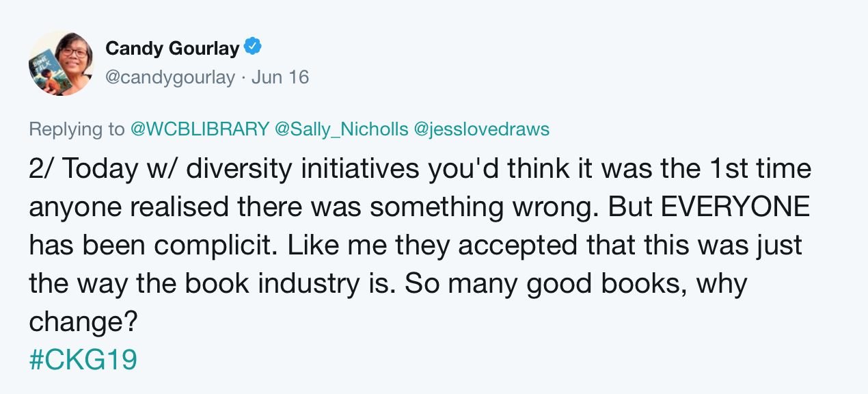Open the #CKG19 hashtag
Screen dimensions: 868x394
tap(83, 360)
